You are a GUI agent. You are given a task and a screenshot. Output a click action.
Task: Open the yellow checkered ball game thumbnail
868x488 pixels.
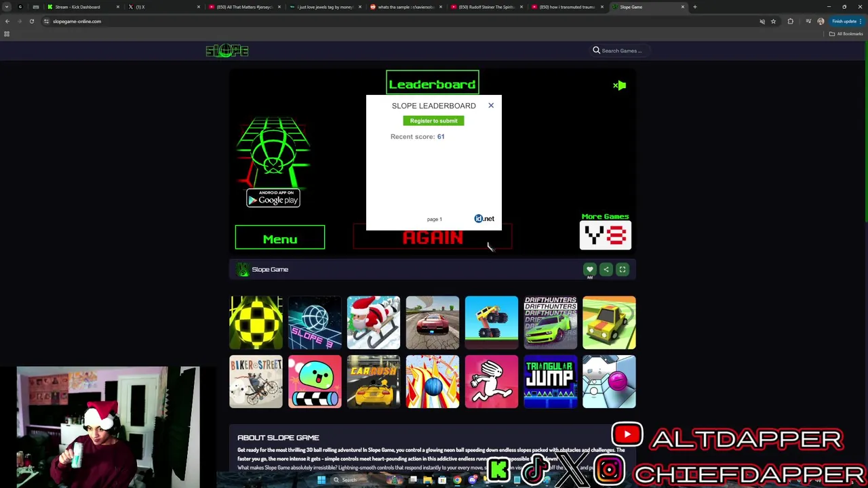tap(256, 323)
